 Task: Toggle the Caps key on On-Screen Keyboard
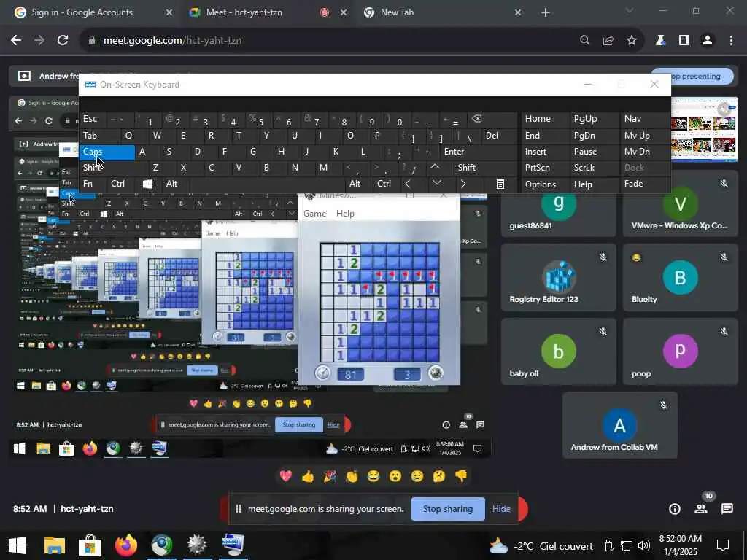pyautogui.click(x=107, y=152)
